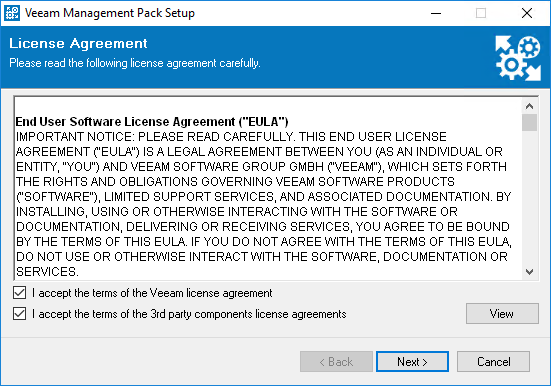Click the scrollbar up arrow in the EULA box

(x=529, y=106)
